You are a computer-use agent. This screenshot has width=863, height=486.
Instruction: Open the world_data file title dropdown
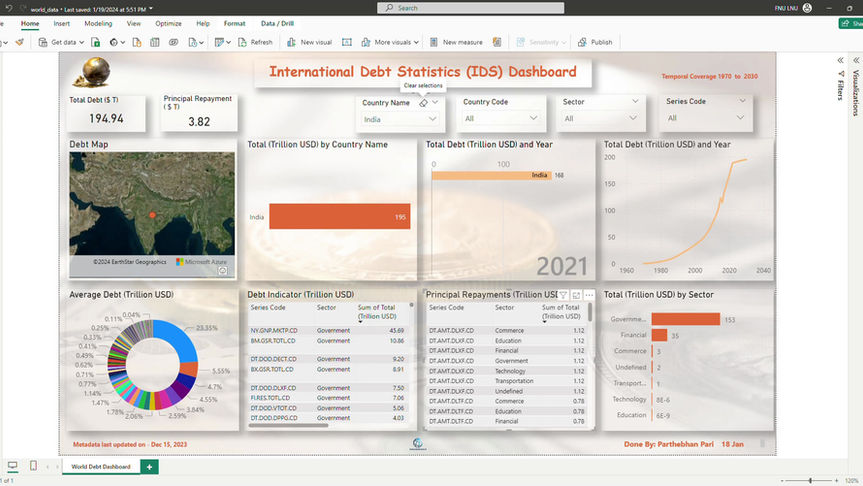pyautogui.click(x=151, y=9)
